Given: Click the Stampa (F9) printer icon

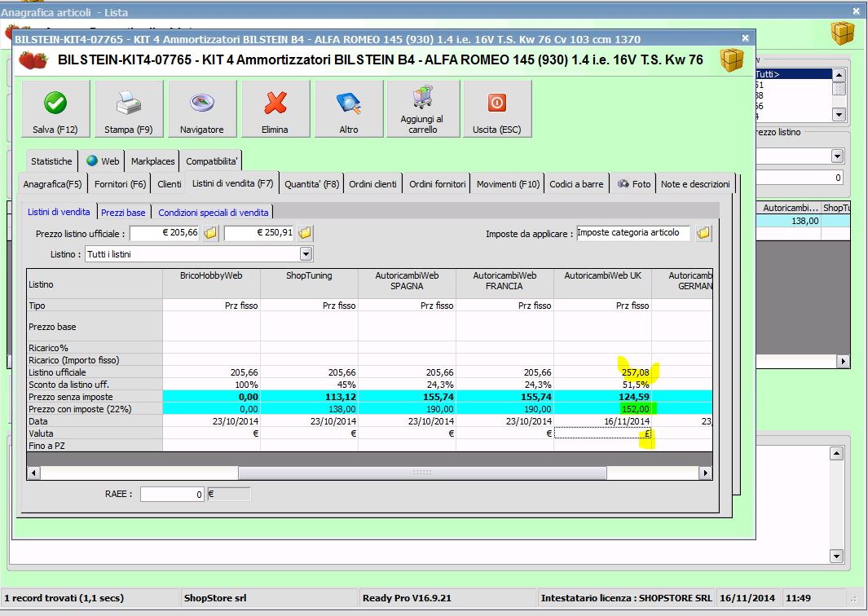Looking at the screenshot, I should coord(128,103).
